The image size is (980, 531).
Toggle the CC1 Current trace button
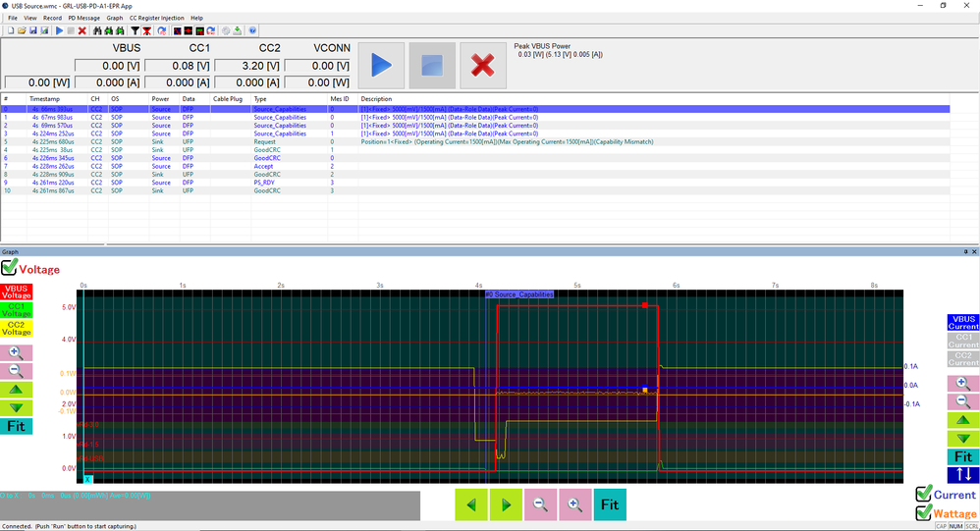click(962, 340)
